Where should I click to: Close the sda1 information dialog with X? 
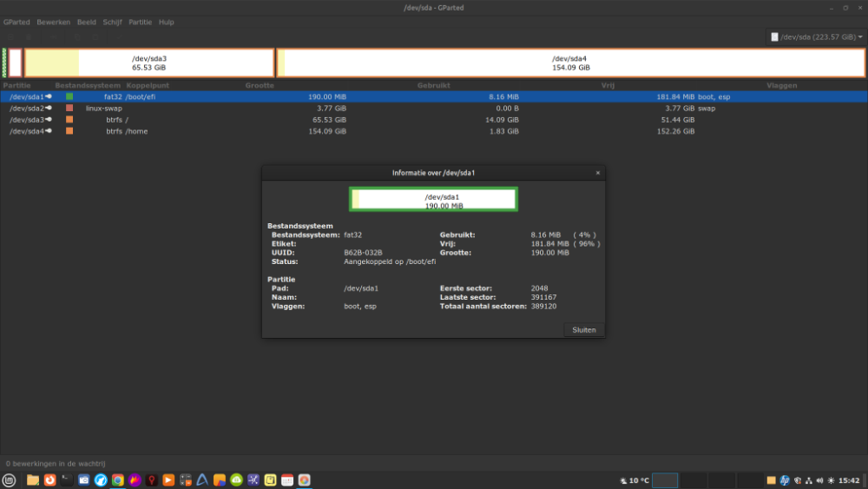pyautogui.click(x=597, y=173)
